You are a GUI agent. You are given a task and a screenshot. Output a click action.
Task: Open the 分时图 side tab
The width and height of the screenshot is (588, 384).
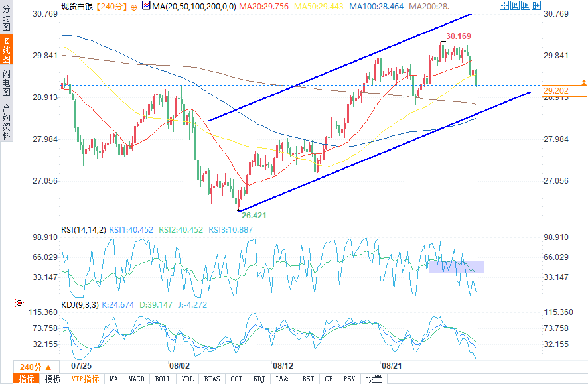click(x=7, y=17)
